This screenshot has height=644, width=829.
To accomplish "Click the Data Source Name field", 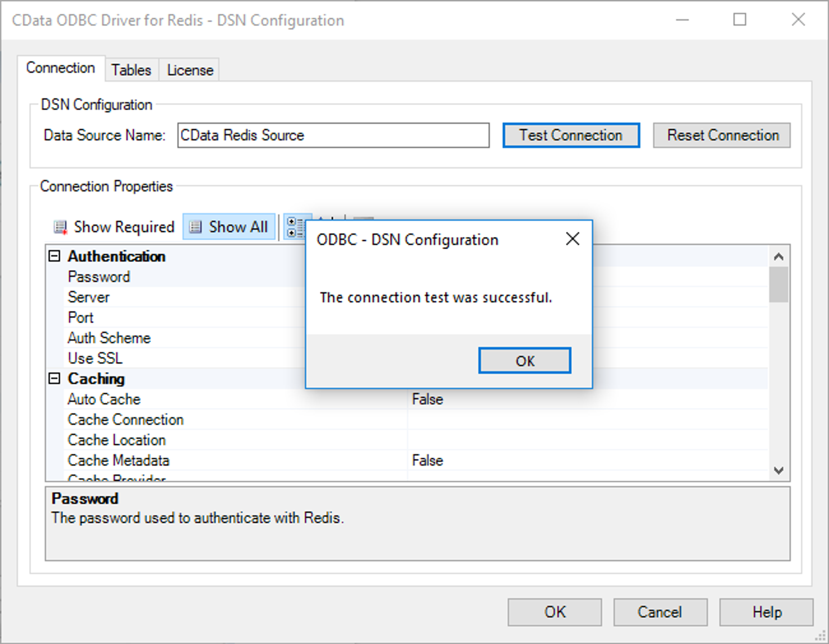I will click(x=333, y=136).
